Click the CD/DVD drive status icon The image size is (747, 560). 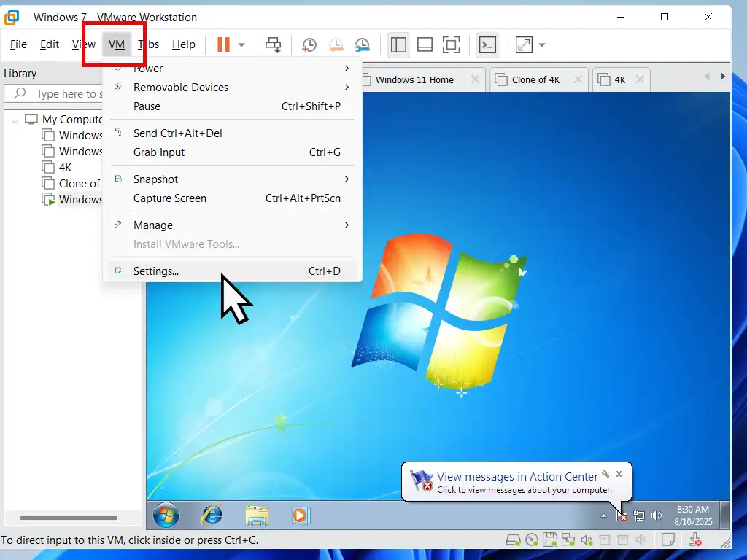(532, 540)
